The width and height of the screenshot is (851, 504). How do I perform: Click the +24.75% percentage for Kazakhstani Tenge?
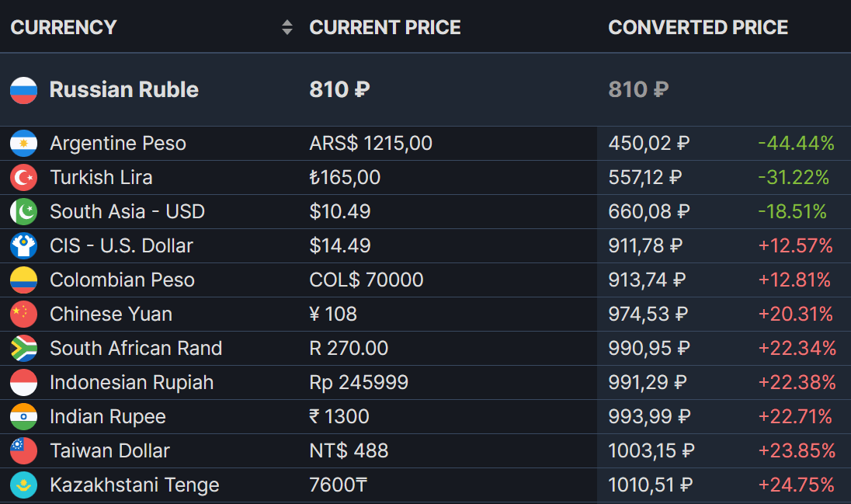[797, 485]
